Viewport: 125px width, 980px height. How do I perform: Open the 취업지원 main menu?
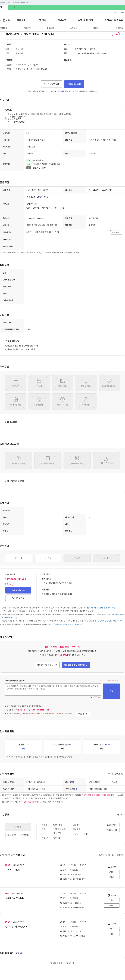tap(41, 20)
